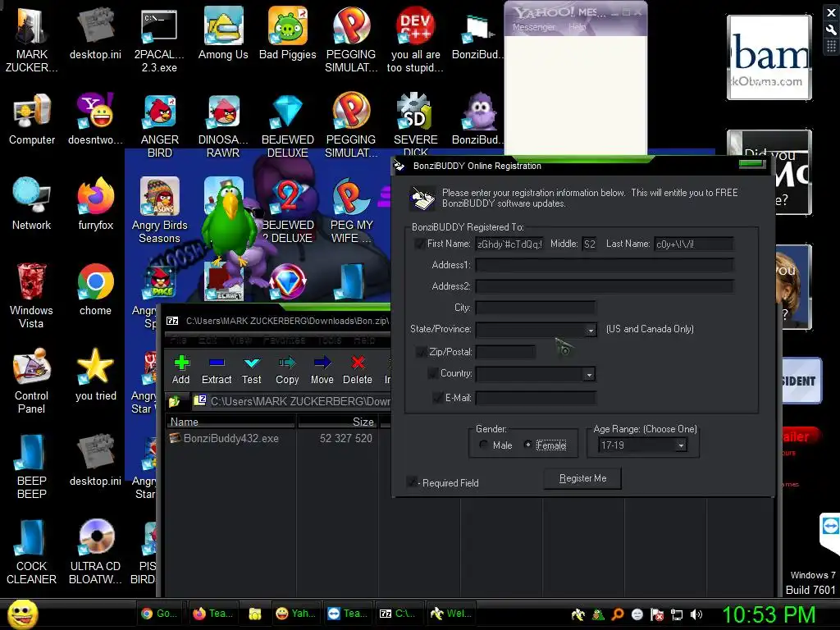Image resolution: width=840 pixels, height=630 pixels.
Task: Click the volume speaker icon in system tray
Action: [x=696, y=615]
